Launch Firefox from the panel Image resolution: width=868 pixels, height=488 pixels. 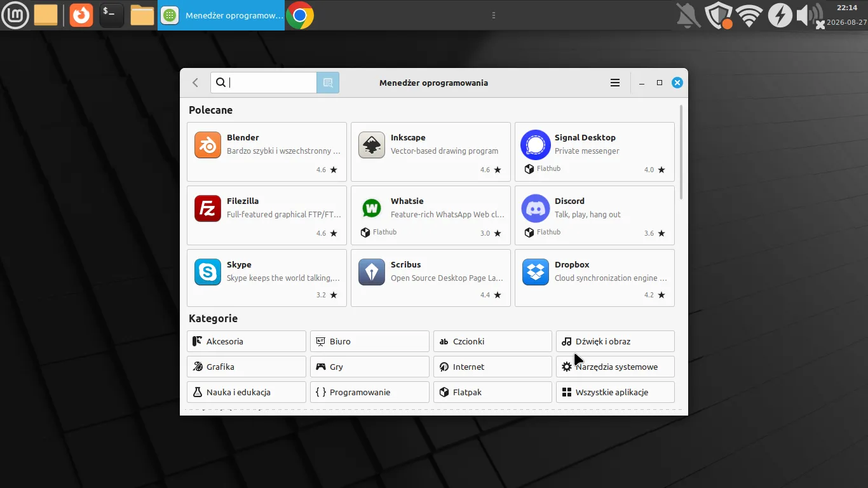[x=81, y=15]
